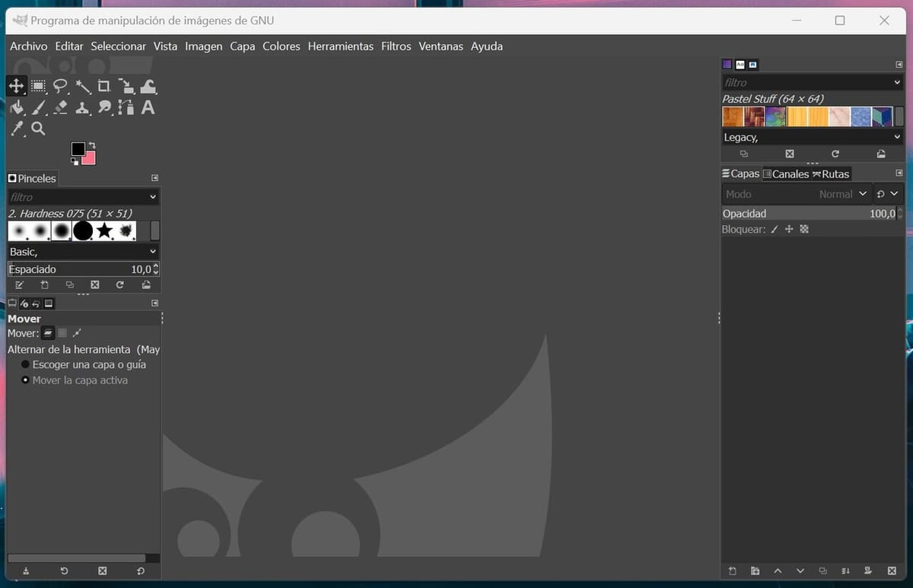Screen dimensions: 913x588
Task: Open the Pinceles tab
Action: (32, 178)
